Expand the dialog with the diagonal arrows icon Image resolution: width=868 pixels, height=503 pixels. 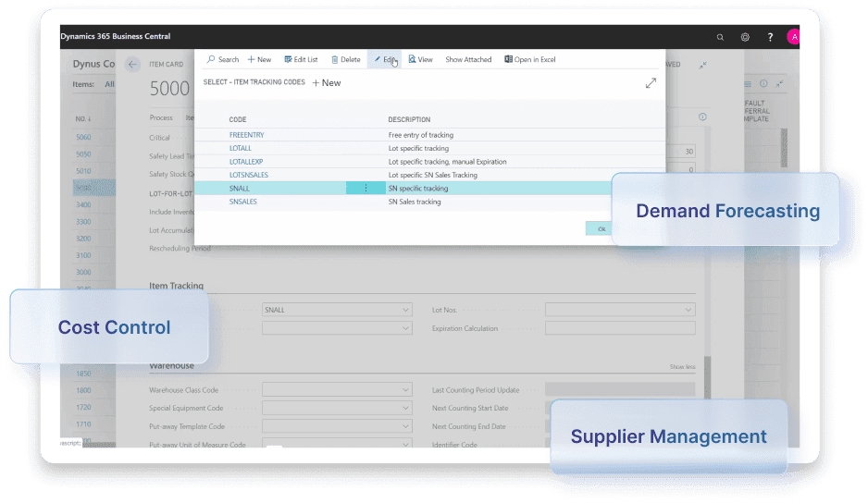pyautogui.click(x=651, y=83)
